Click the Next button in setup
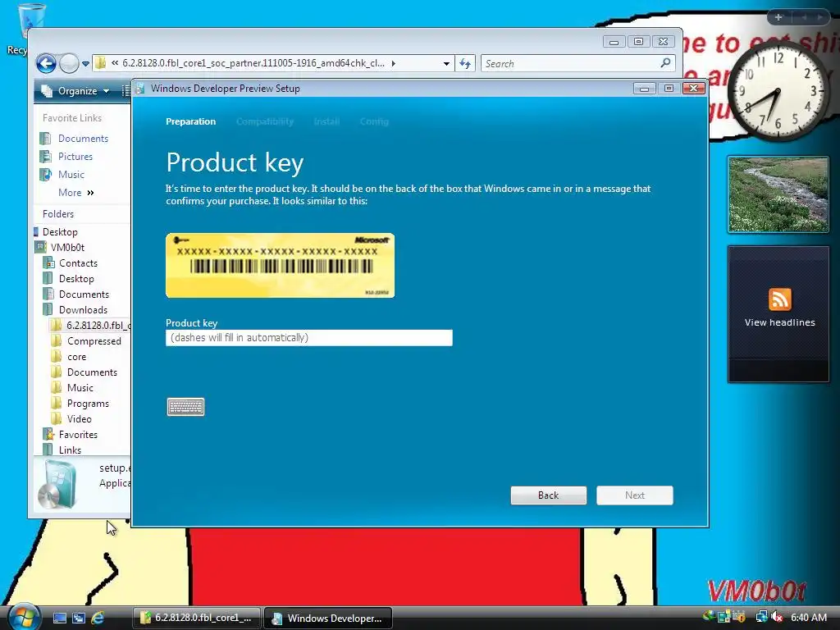The image size is (840, 630). tap(635, 495)
